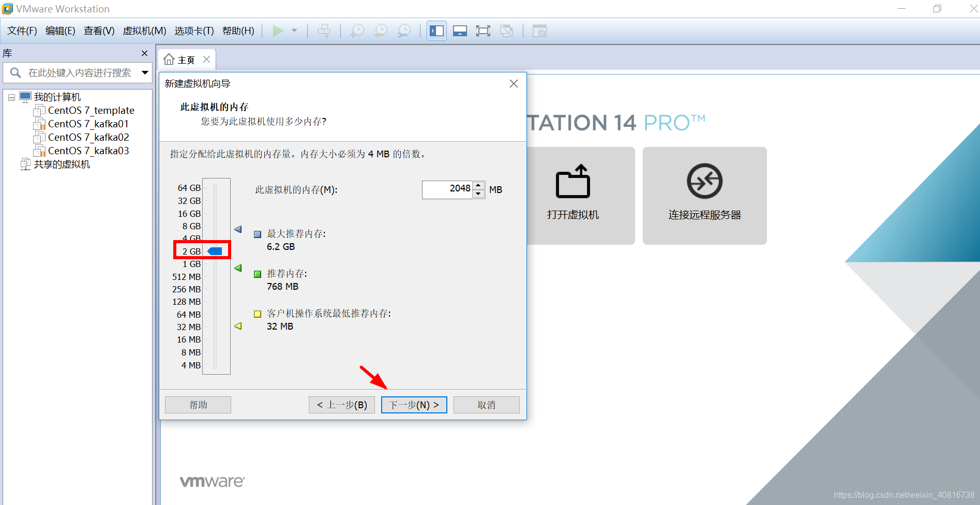The width and height of the screenshot is (980, 505).
Task: Open the 帮助(H) menu
Action: click(238, 31)
